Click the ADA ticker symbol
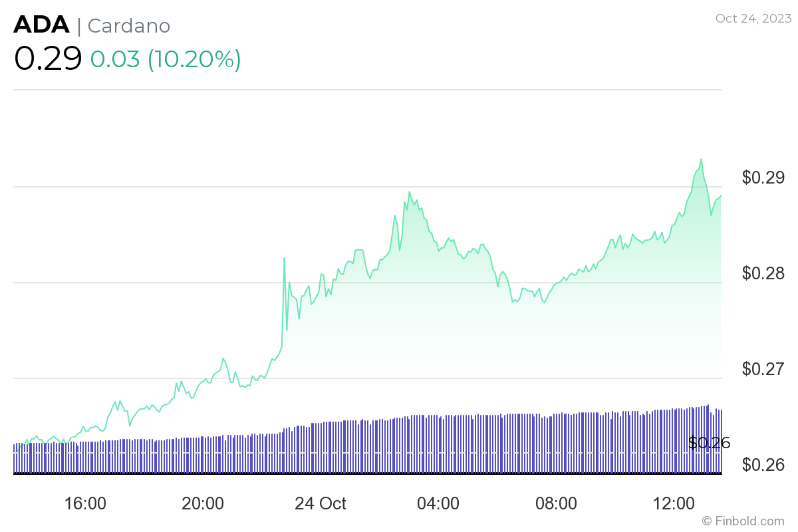The width and height of the screenshot is (798, 532). pos(41,25)
